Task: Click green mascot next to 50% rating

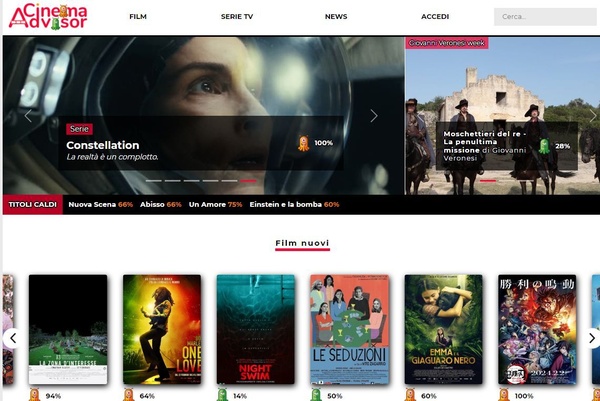Action: coord(316,395)
